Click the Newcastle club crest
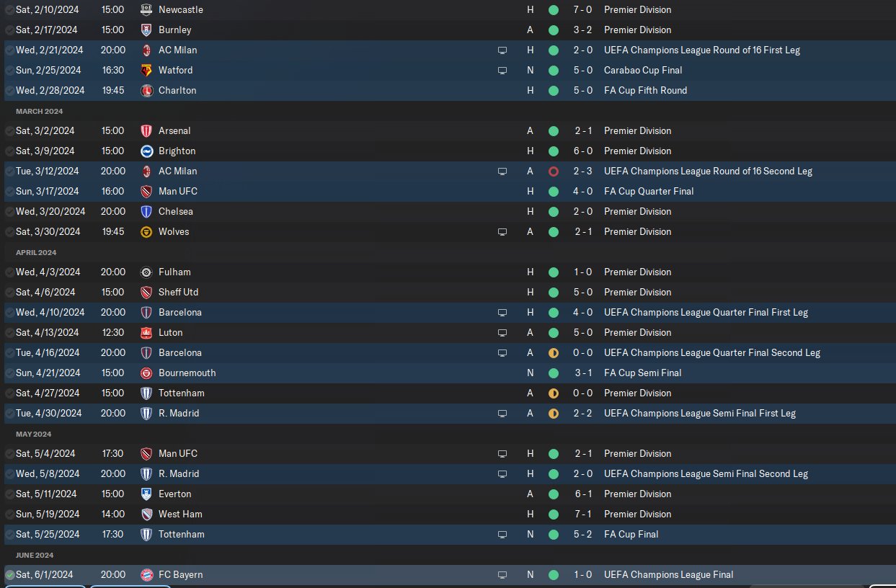This screenshot has height=588, width=896. (x=146, y=10)
